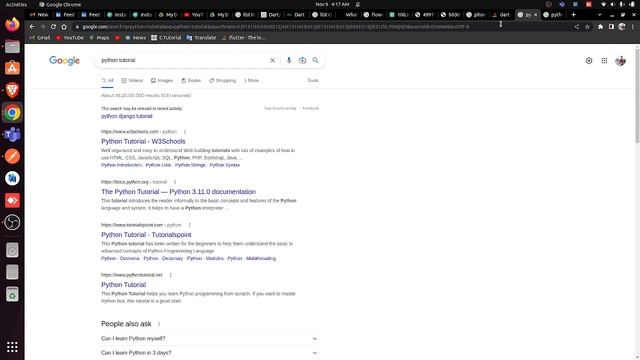Show all applications grid in dock

click(x=12, y=347)
